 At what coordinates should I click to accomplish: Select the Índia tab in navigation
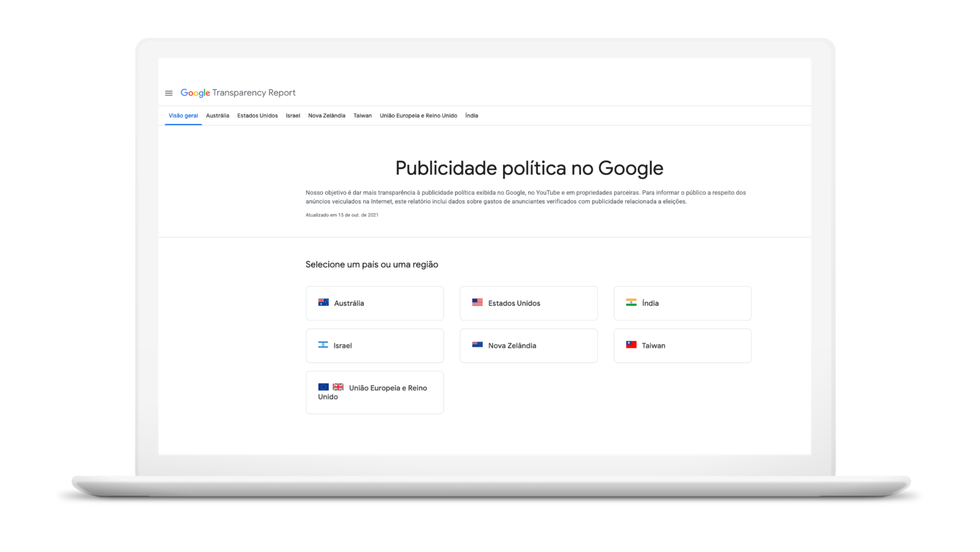(x=471, y=116)
